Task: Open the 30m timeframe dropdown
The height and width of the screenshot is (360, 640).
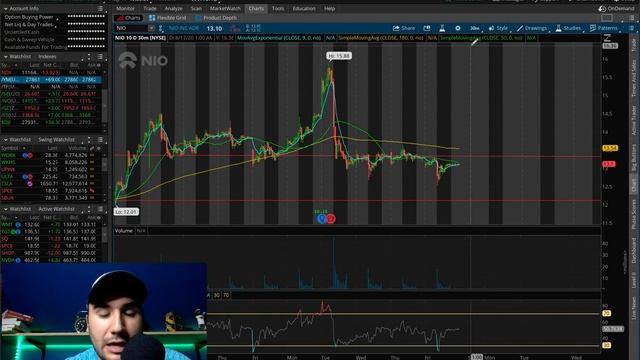Action: click(475, 28)
